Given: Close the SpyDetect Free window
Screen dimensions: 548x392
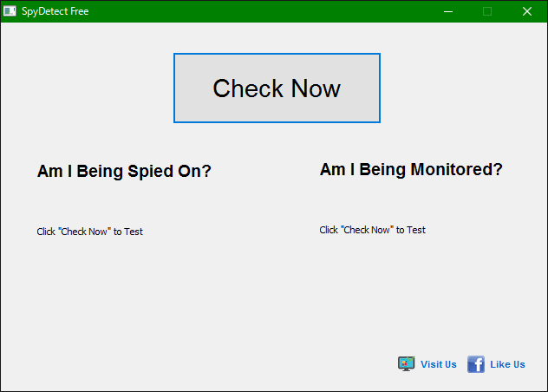Looking at the screenshot, I should [527, 11].
